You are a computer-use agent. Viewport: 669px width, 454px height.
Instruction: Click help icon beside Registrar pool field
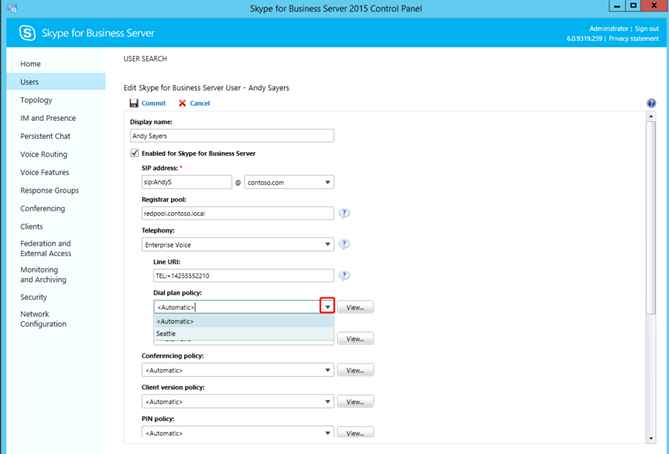(344, 213)
